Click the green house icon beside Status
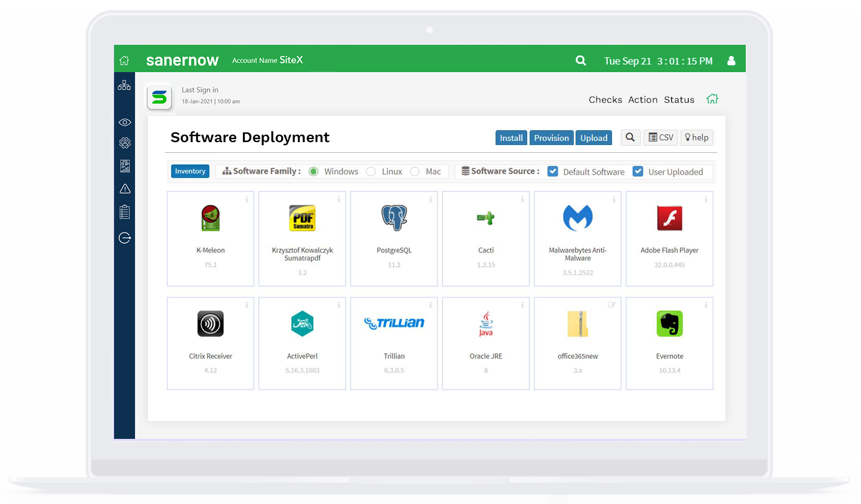 coord(712,99)
